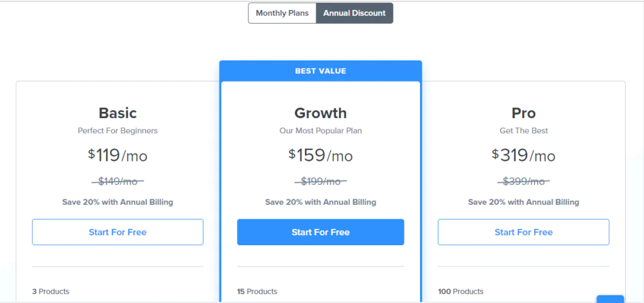644x303 pixels.
Task: Click the BEST VALUE banner
Action: [x=320, y=71]
